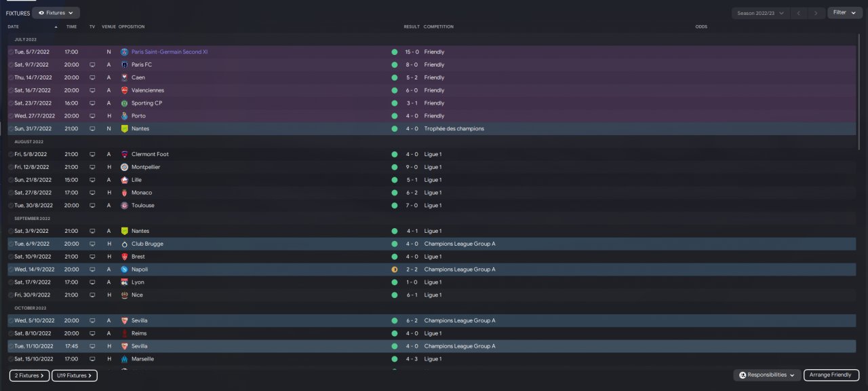Open the Filter dropdown
The height and width of the screenshot is (391, 868).
[x=844, y=13]
